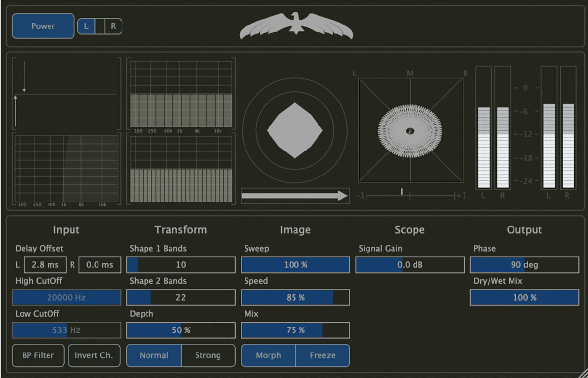Click the Dry/Wet Mix slider
Viewport: 588px width, 378px height.
coord(524,298)
